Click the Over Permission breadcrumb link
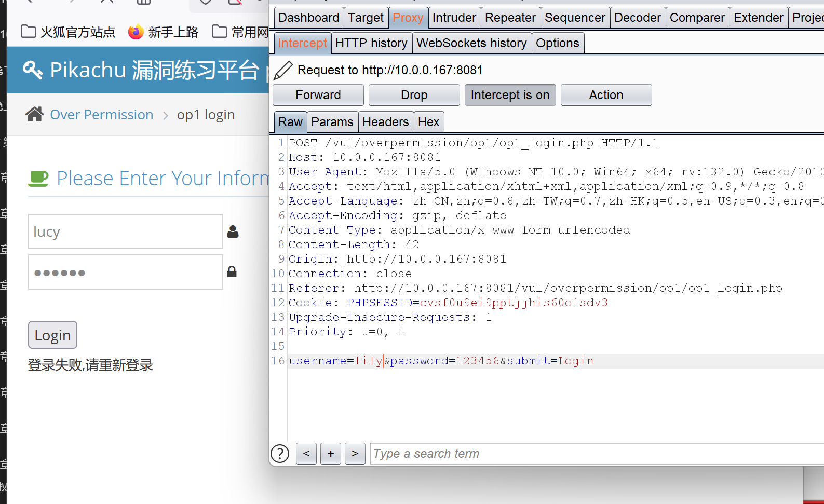This screenshot has width=824, height=504. [x=102, y=115]
